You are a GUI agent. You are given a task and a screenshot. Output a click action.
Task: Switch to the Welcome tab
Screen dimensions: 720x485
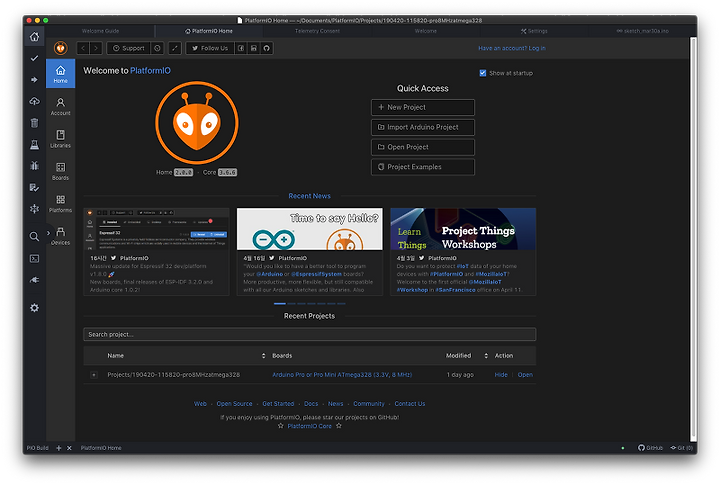[x=426, y=31]
